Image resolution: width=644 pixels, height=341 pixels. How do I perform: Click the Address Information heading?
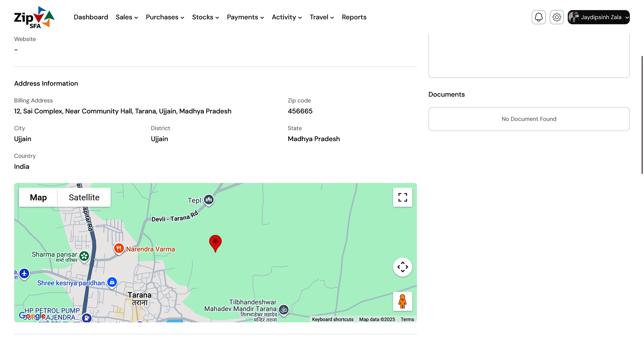(x=46, y=84)
